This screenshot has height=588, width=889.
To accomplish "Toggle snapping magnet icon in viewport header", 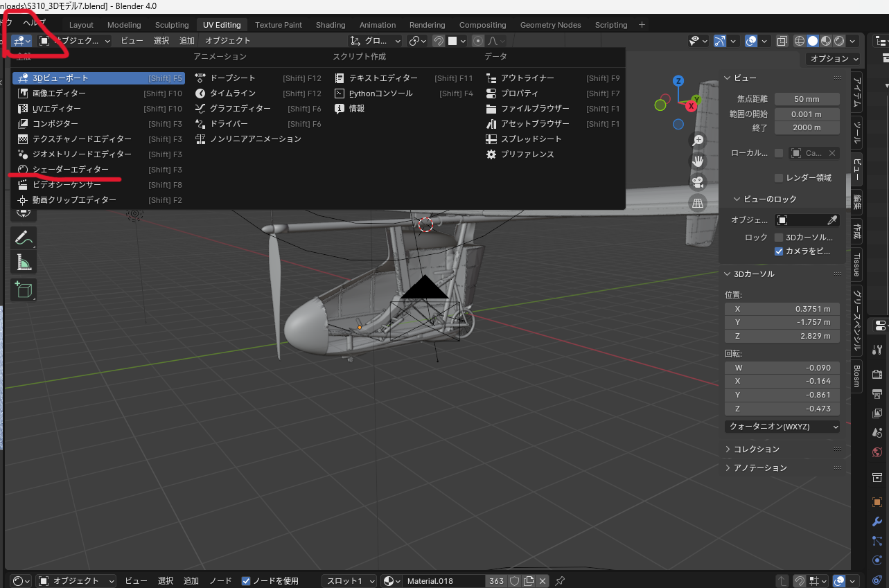I will 438,41.
